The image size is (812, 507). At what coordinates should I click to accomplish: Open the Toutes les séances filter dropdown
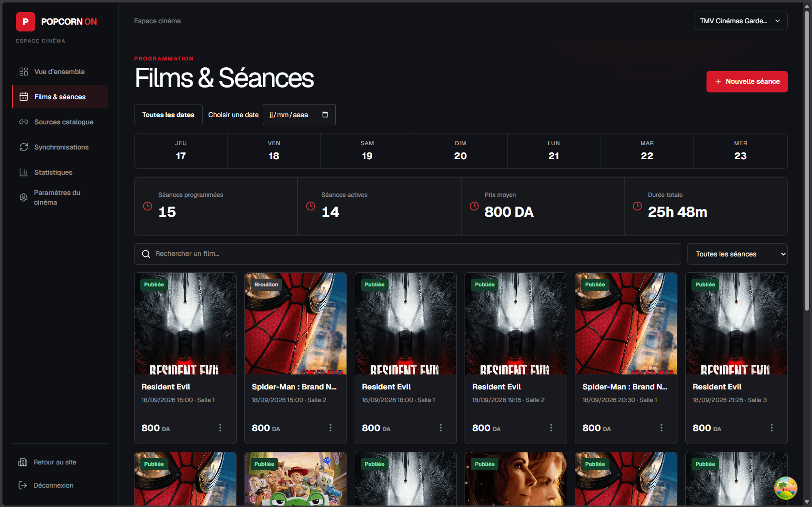click(x=737, y=254)
